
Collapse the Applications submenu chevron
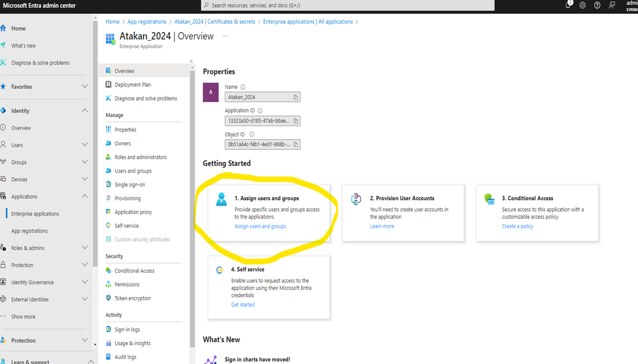[x=85, y=196]
